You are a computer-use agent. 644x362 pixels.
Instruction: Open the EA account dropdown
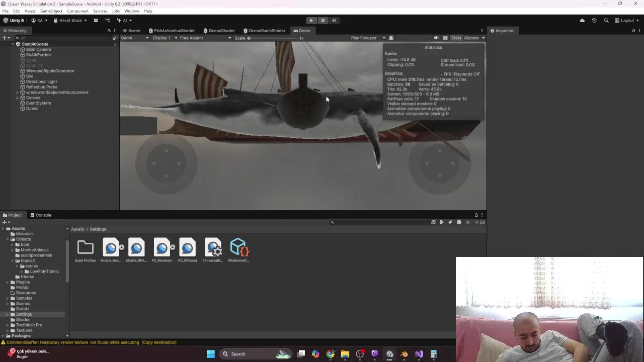tap(39, 21)
